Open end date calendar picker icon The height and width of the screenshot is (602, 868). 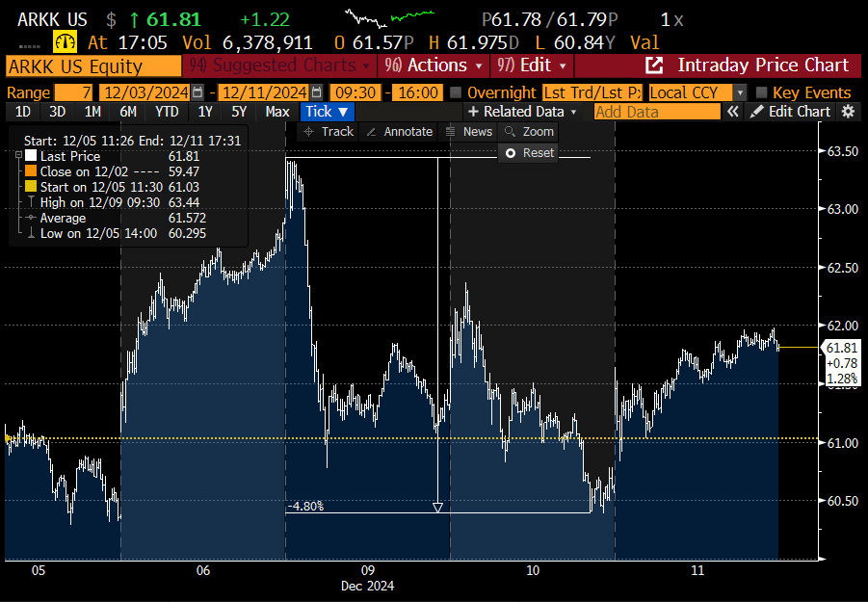[x=316, y=92]
